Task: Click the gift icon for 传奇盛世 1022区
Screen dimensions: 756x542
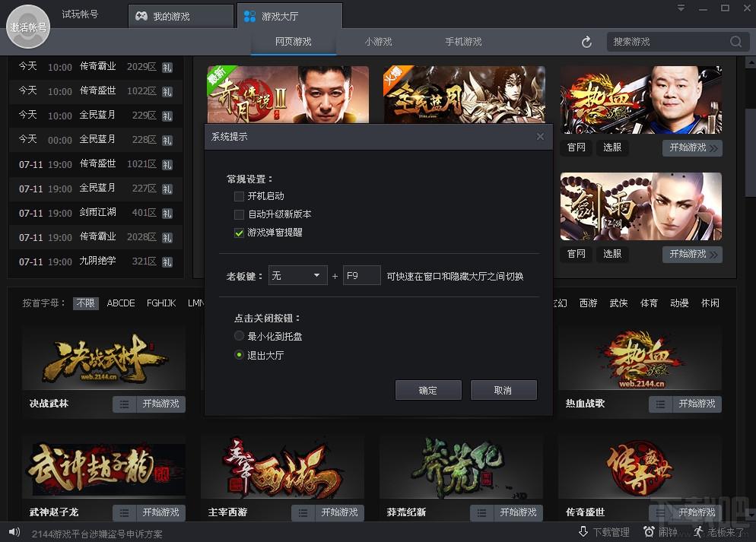Action: 167,91
